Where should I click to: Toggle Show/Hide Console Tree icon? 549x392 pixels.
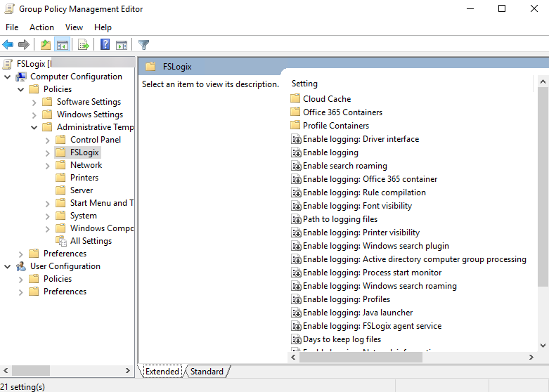pyautogui.click(x=63, y=45)
